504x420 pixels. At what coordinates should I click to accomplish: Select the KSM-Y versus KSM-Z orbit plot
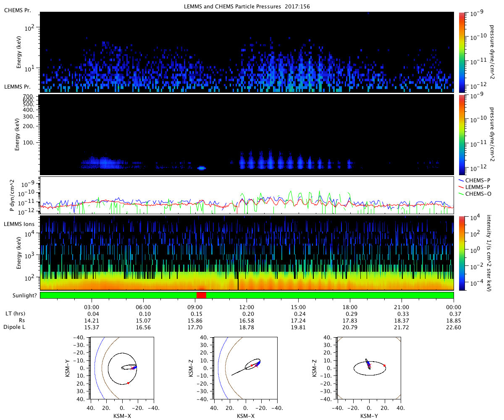coord(369,368)
